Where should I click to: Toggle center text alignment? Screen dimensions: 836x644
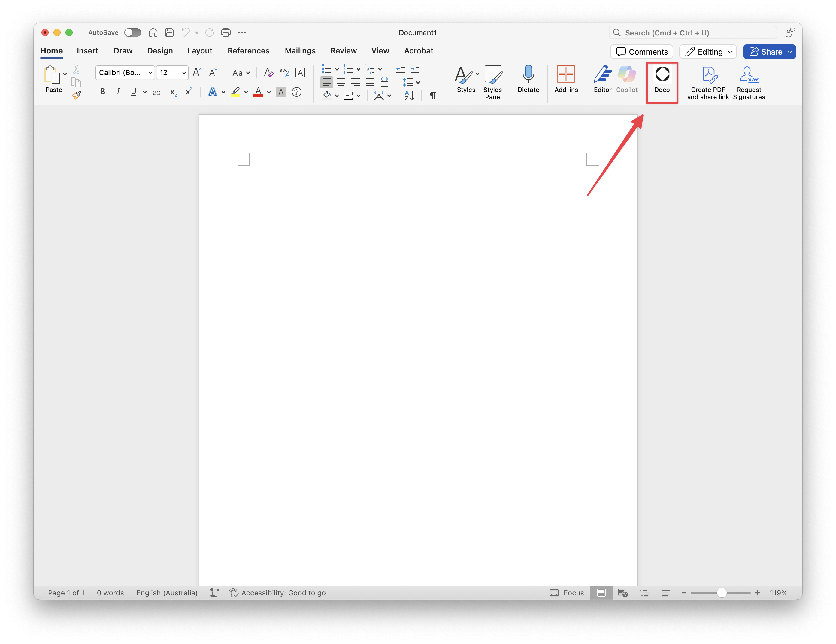341,82
